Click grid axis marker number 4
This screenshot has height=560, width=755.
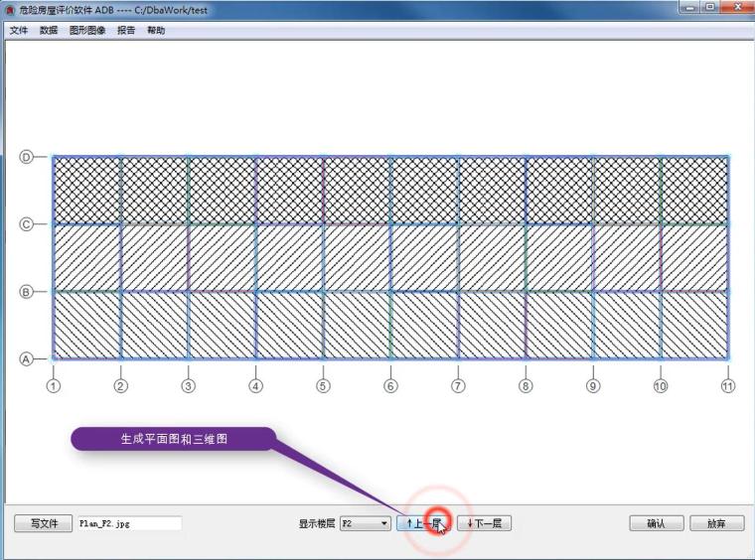(x=255, y=386)
